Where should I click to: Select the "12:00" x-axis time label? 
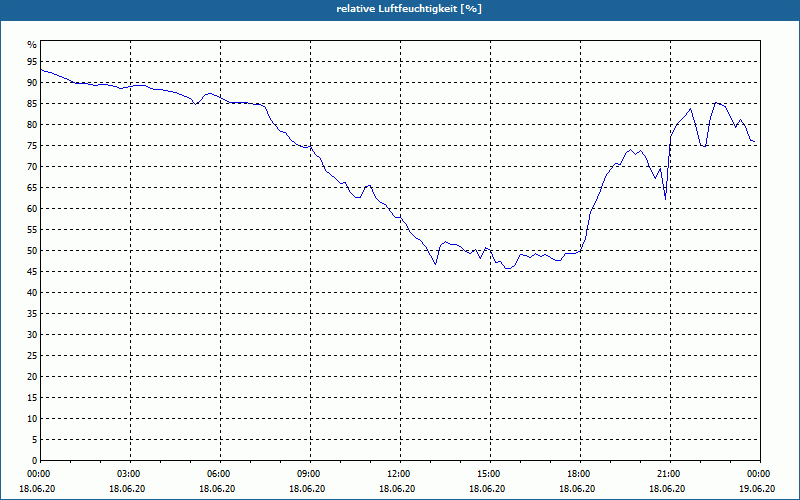click(398, 474)
